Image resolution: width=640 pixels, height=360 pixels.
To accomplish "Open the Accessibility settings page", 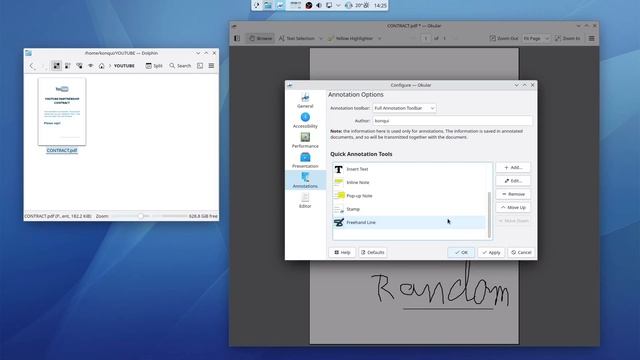I will pos(305,120).
